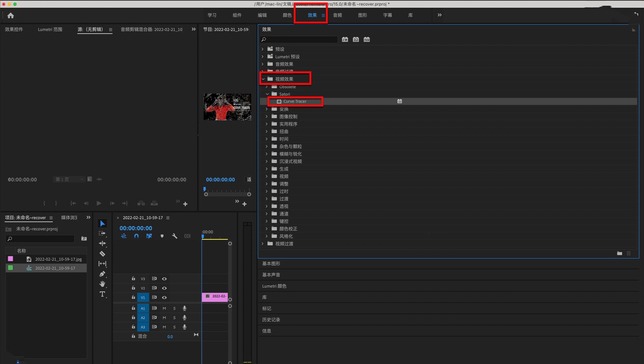Toggle timeline snap magnet icon

(136, 236)
